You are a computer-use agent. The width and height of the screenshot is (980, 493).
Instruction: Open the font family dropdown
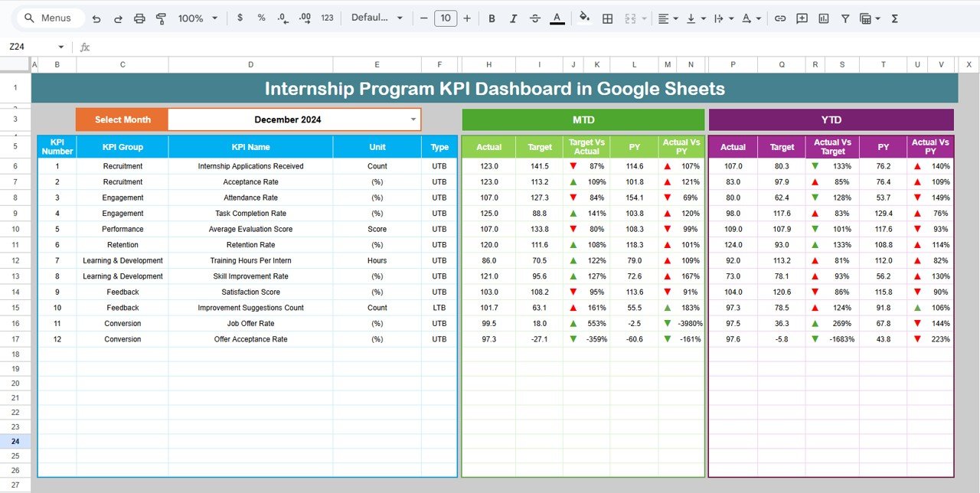[377, 18]
